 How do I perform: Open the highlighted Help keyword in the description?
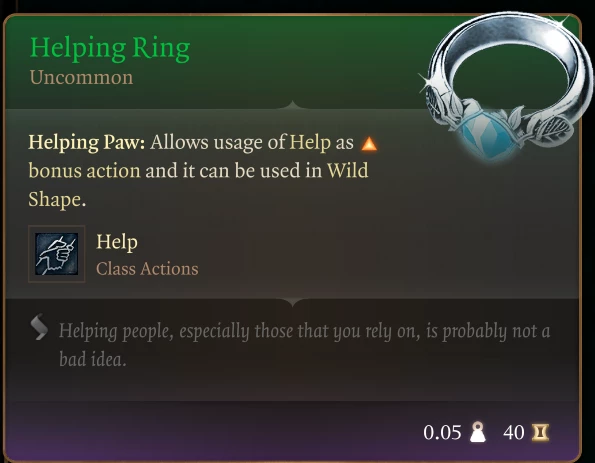click(x=310, y=143)
